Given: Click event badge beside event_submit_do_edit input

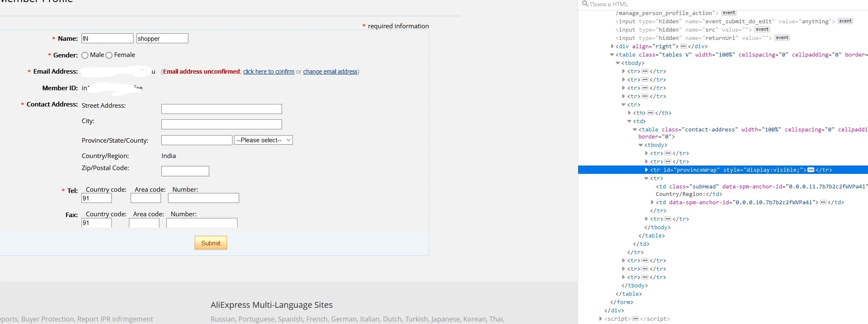Looking at the screenshot, I should coord(845,21).
